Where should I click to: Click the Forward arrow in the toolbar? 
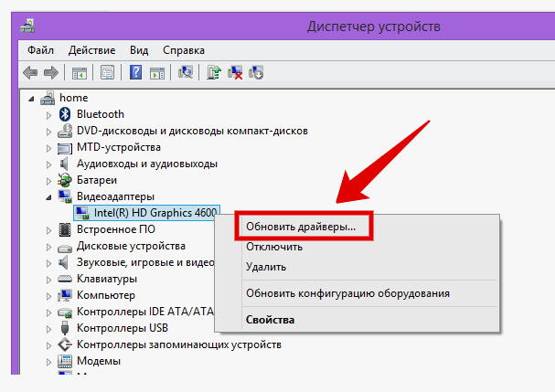point(51,72)
